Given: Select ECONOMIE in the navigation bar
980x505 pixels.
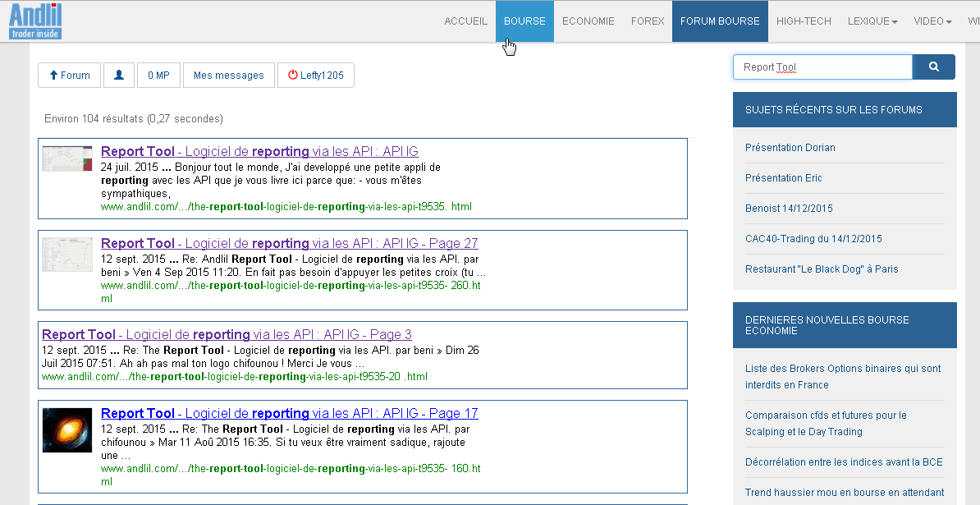Looking at the screenshot, I should pos(588,21).
